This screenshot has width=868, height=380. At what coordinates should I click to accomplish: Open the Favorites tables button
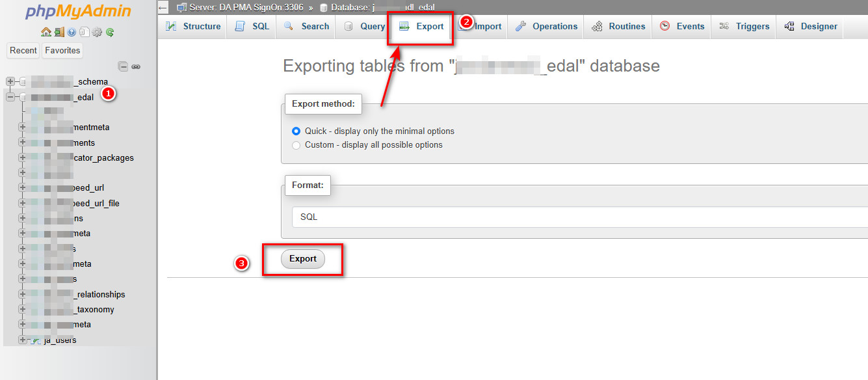pos(62,50)
